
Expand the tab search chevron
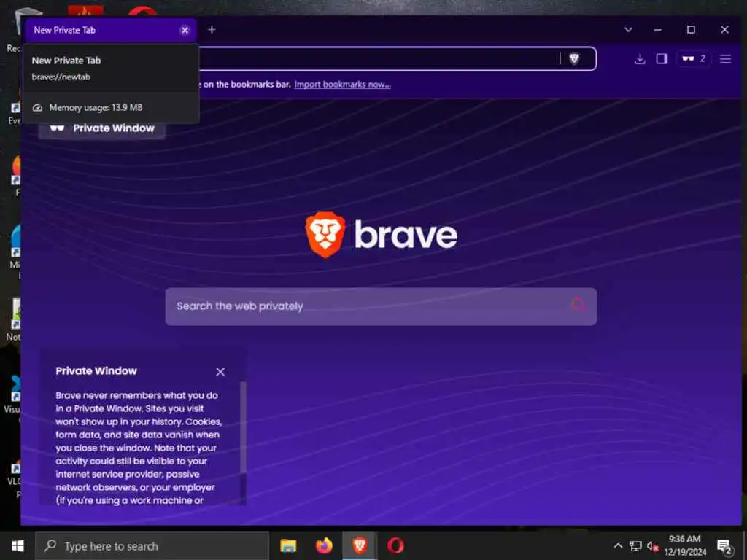(628, 29)
